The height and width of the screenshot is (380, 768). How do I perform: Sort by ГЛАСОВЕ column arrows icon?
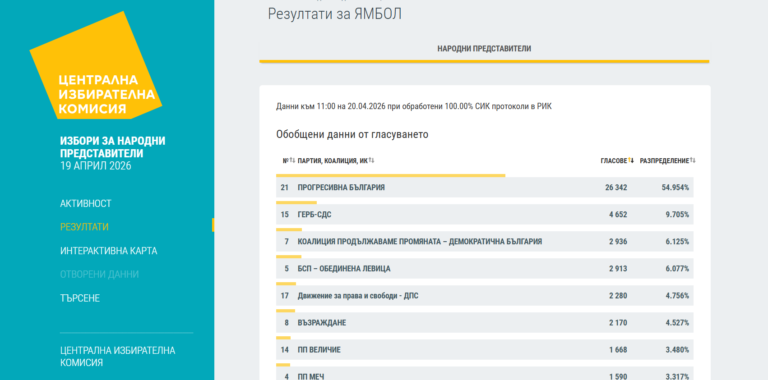631,161
